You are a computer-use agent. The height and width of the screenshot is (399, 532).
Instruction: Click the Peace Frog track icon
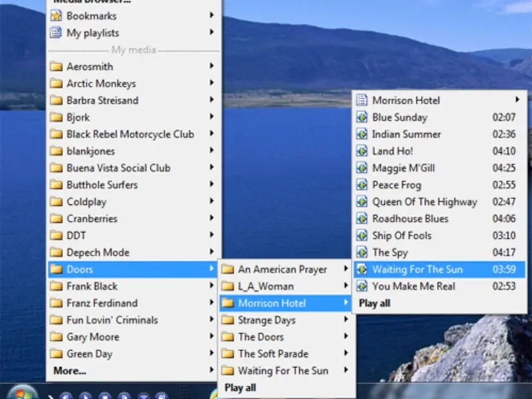tap(362, 185)
